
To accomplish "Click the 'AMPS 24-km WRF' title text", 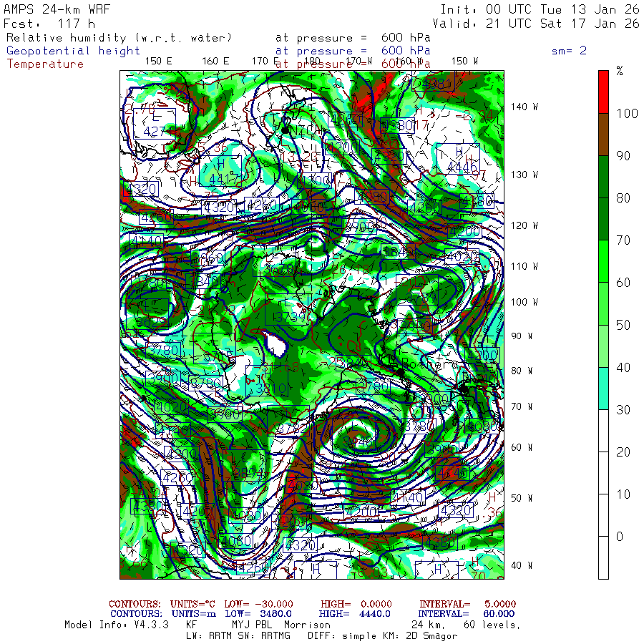I will point(53,9).
